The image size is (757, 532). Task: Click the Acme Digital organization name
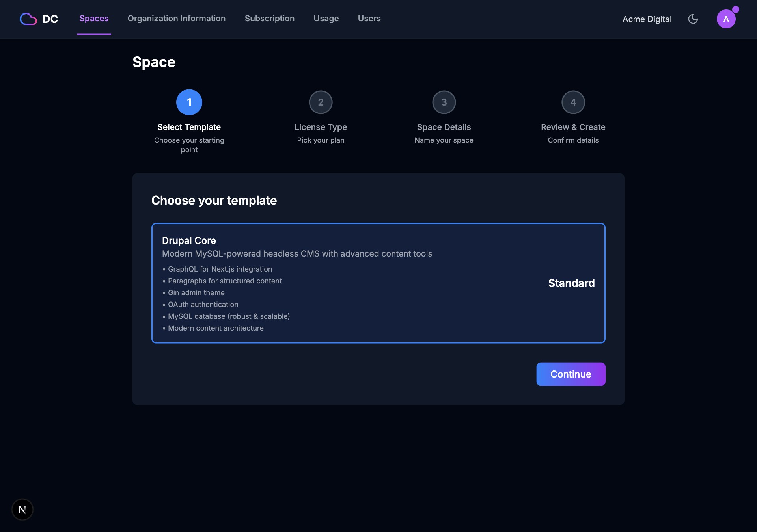coord(647,19)
